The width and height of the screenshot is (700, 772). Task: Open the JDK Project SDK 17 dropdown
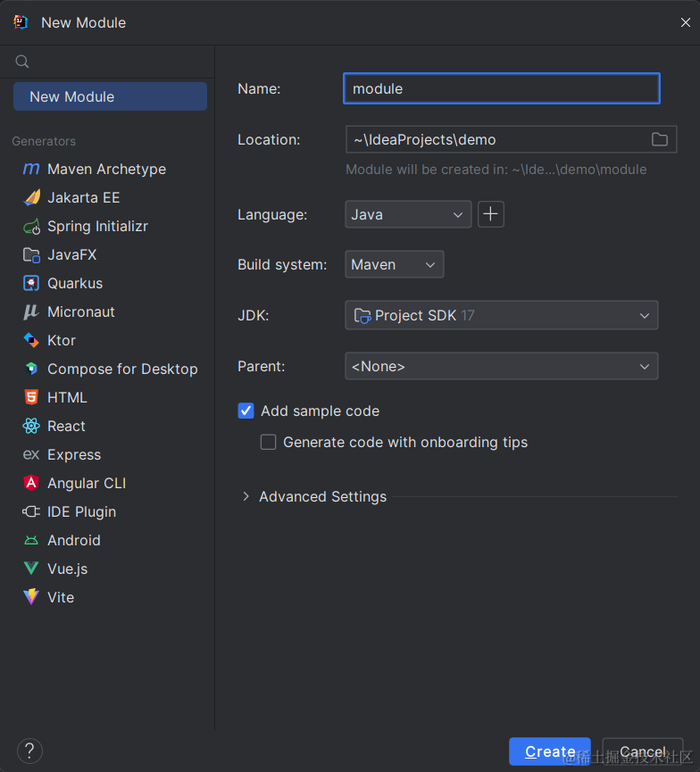tap(502, 315)
